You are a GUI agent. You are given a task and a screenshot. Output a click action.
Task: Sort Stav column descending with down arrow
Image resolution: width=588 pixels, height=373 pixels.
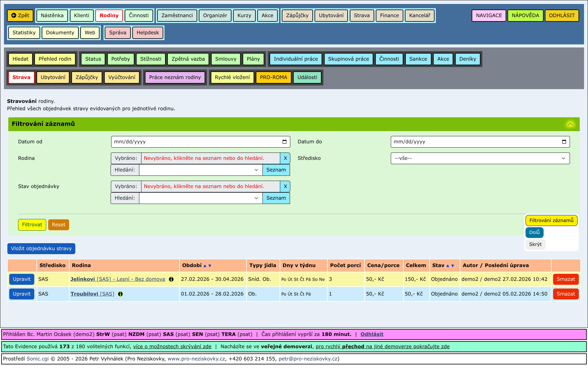452,266
